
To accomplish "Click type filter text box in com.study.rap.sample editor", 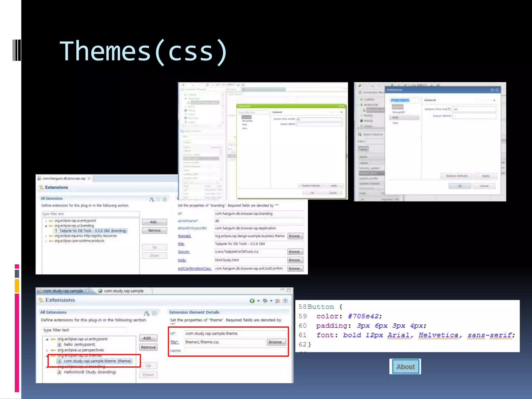I will click(x=84, y=330).
